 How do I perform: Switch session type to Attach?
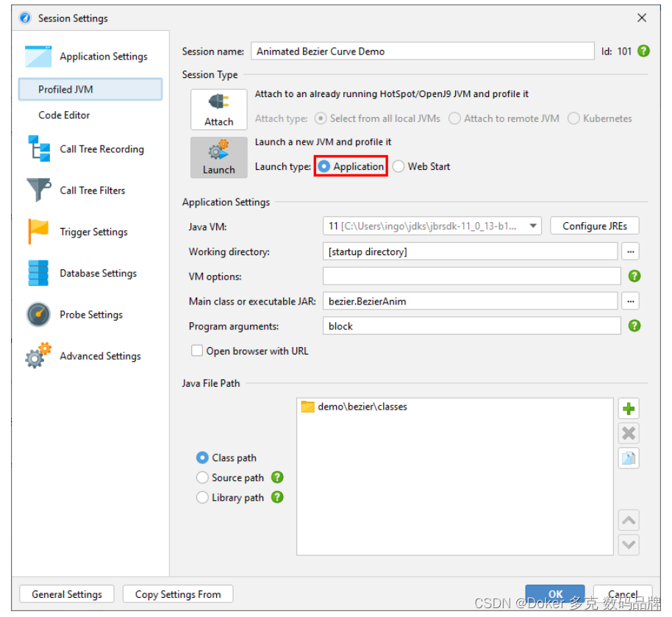point(218,109)
